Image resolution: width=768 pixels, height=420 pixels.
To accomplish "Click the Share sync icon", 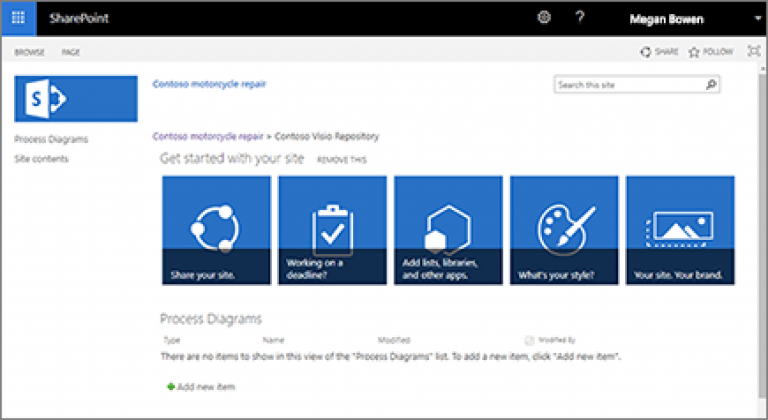I will pos(646,51).
